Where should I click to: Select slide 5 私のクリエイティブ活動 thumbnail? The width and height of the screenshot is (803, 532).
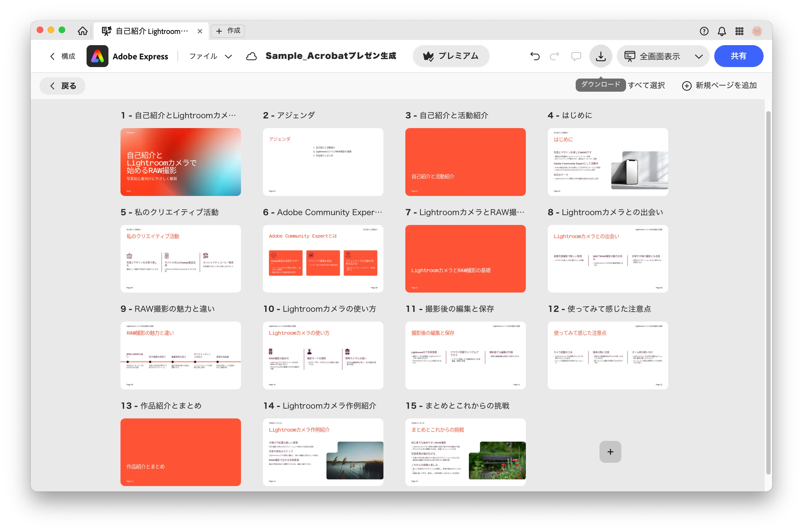tap(181, 259)
